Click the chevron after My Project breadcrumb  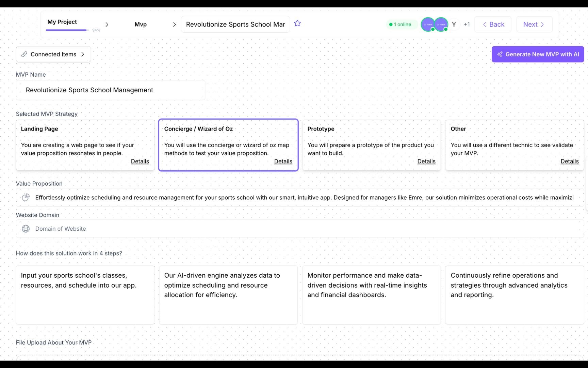107,24
